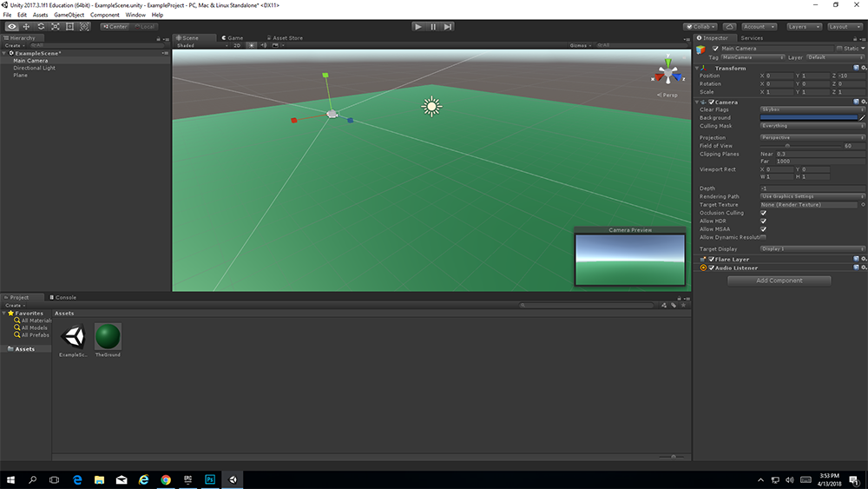This screenshot has width=868, height=489.
Task: Open Target Texture object picker circle
Action: [863, 205]
